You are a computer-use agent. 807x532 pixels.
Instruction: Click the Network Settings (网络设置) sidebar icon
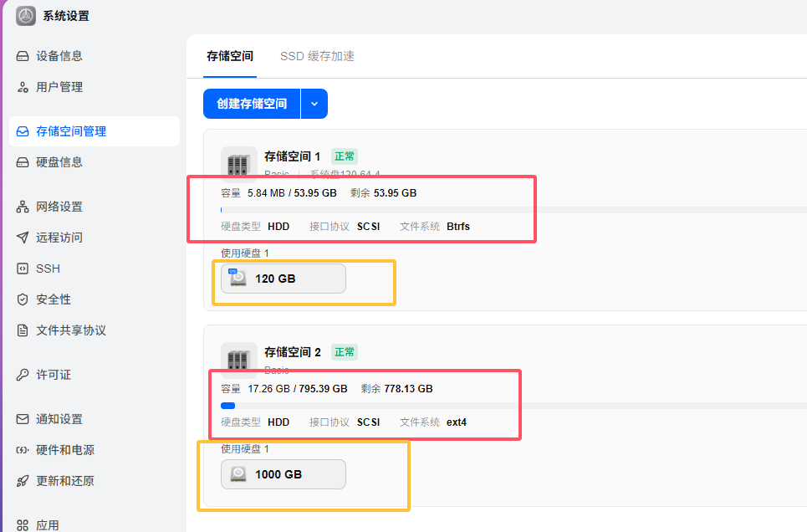click(x=23, y=207)
